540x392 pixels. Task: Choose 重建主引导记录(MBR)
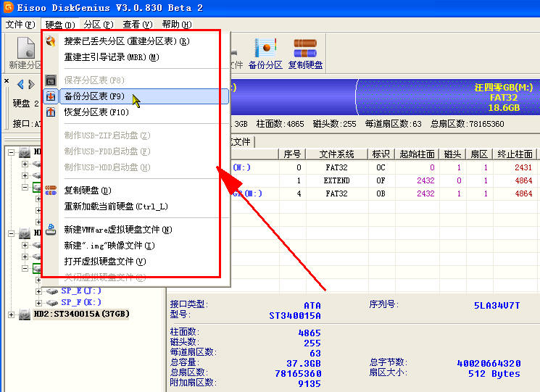111,57
